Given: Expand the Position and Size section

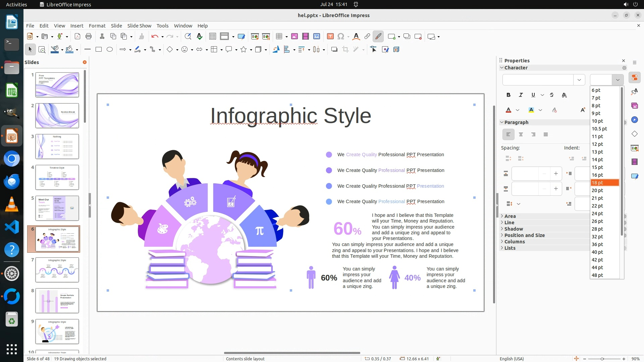Looking at the screenshot, I should coord(524,235).
